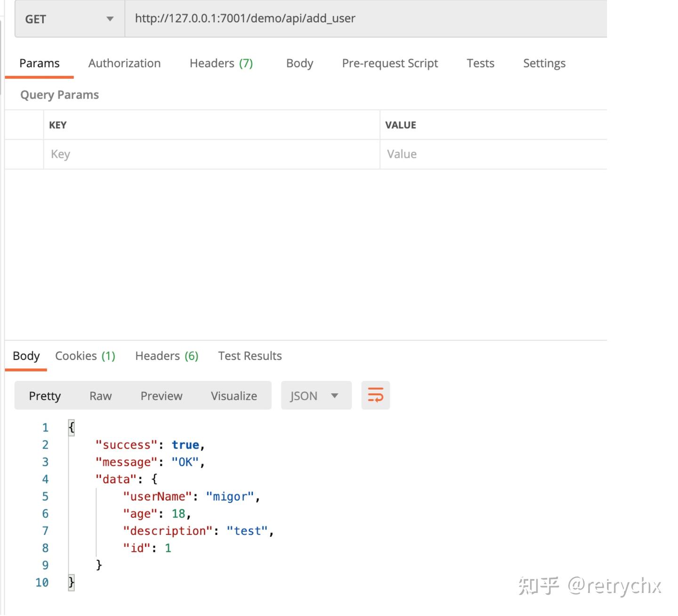Select the Params tab

click(40, 63)
